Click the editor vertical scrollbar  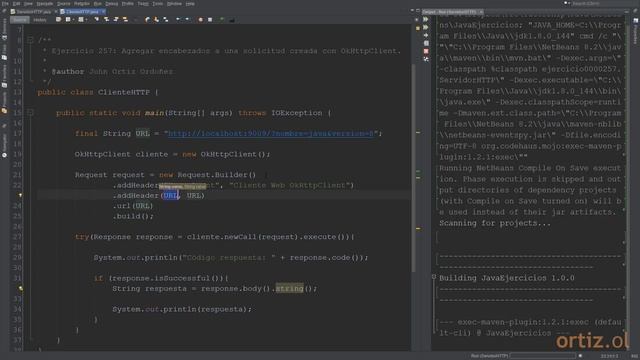413,167
